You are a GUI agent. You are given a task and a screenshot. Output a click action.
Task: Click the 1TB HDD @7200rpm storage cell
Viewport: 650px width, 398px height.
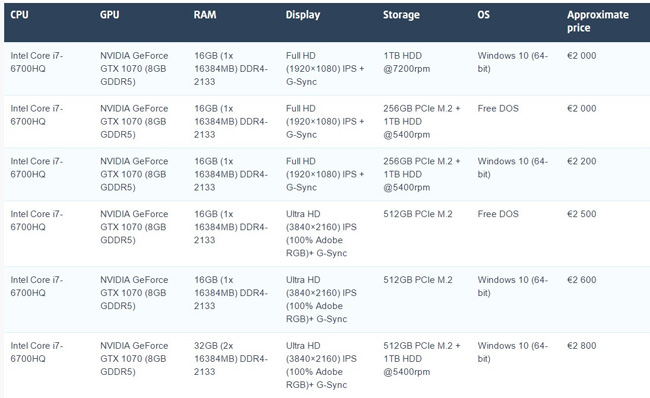point(406,62)
